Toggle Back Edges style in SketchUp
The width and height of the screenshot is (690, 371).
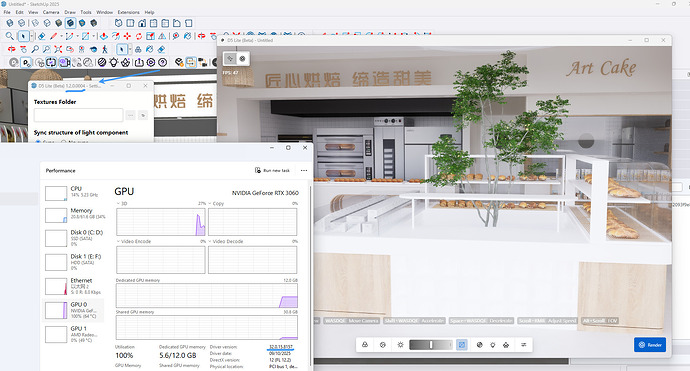point(21,23)
